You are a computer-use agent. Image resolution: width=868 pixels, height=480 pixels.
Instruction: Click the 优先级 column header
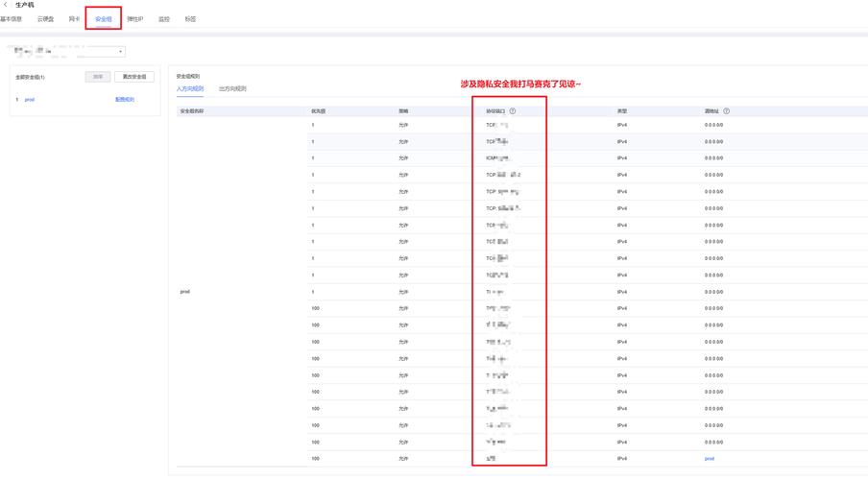tap(319, 111)
